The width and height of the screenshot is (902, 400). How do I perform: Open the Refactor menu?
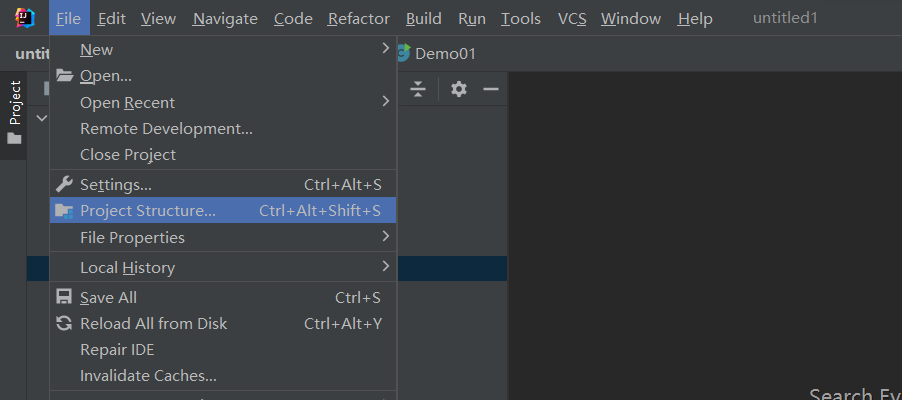coord(359,19)
